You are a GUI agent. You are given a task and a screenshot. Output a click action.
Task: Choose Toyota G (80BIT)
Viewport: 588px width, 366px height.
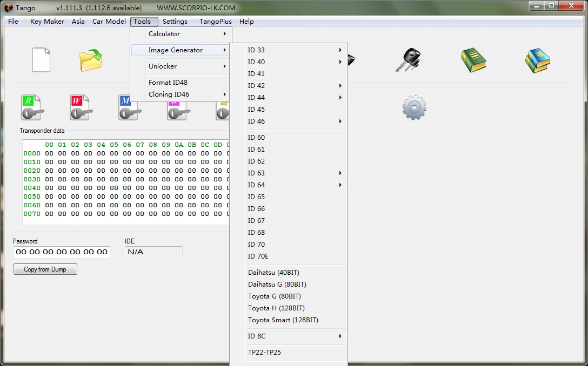[x=289, y=296]
